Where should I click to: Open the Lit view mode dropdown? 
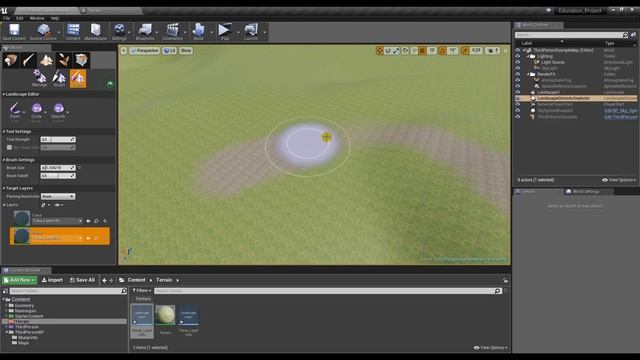[169, 51]
